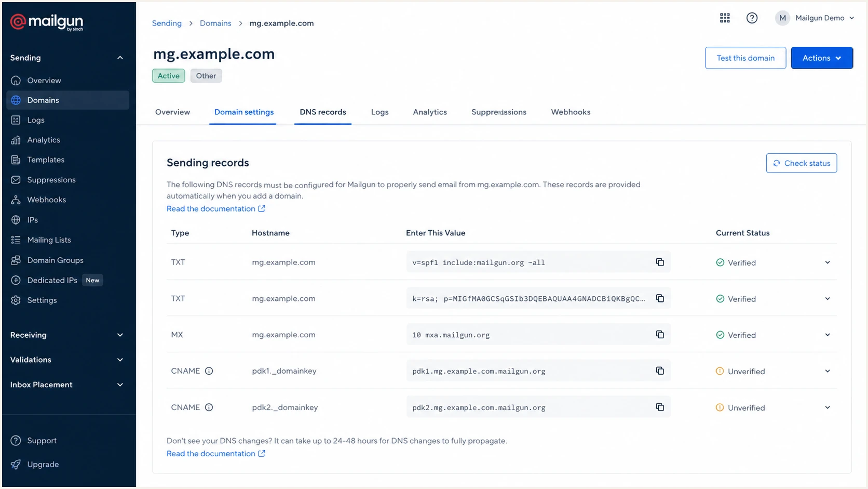Screen dimensions: 868x489
Task: Go to Domains in breadcrumb
Action: tap(215, 23)
